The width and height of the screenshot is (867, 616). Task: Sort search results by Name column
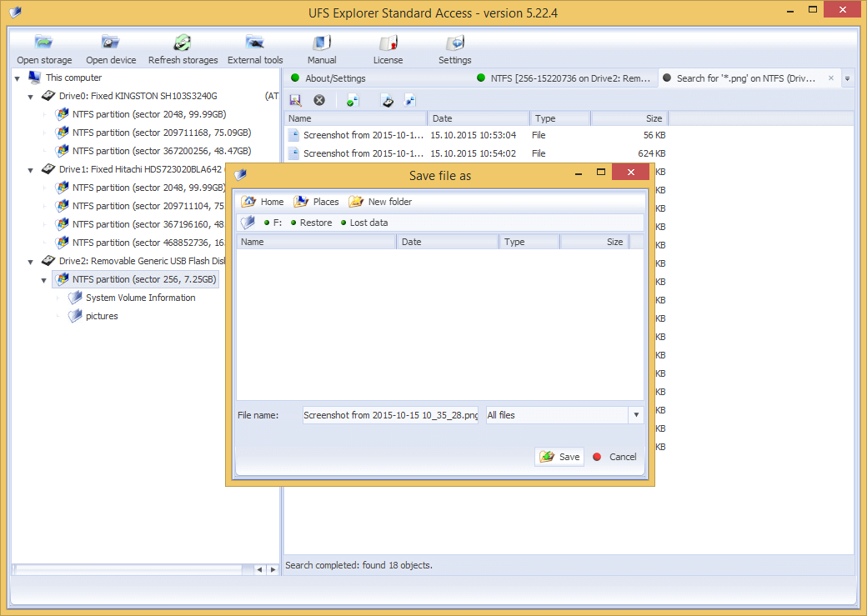(355, 118)
